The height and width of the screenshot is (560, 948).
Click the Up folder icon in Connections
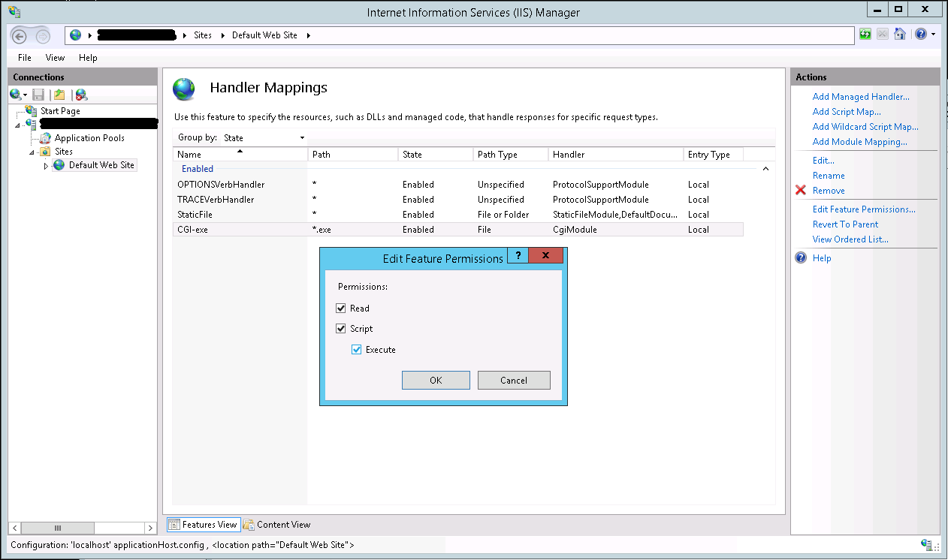click(x=59, y=95)
